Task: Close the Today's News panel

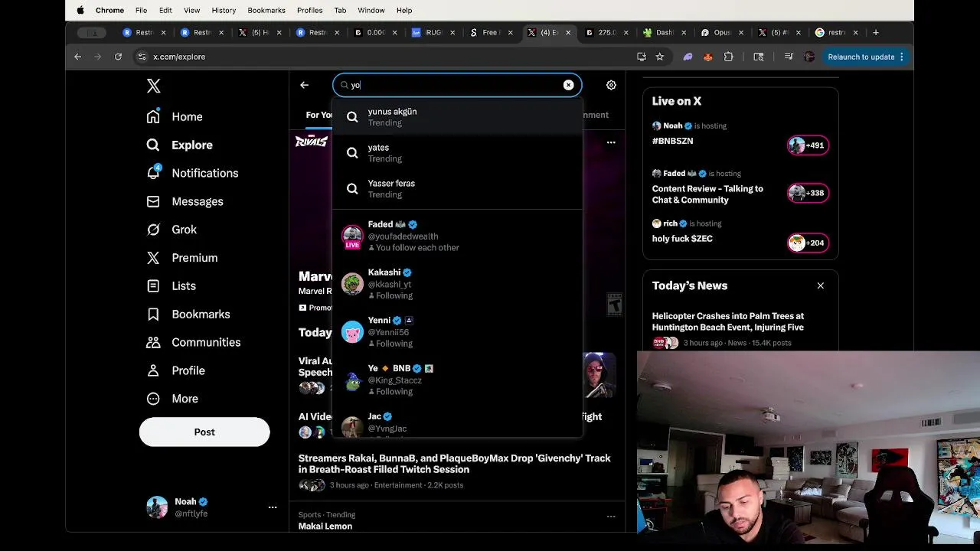Action: [820, 285]
